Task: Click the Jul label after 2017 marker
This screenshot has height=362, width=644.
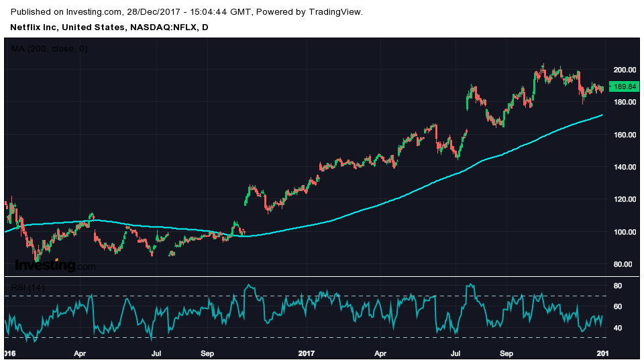Action: coord(455,353)
